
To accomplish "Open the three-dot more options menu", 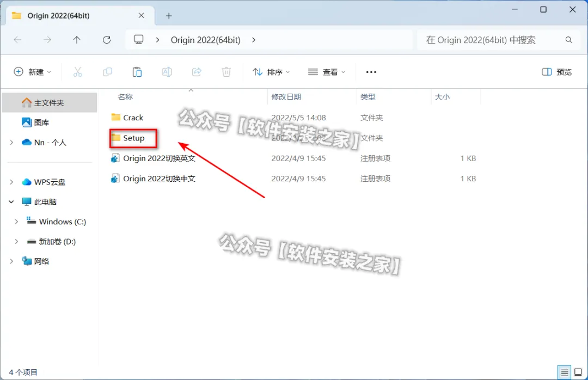I will coord(371,72).
